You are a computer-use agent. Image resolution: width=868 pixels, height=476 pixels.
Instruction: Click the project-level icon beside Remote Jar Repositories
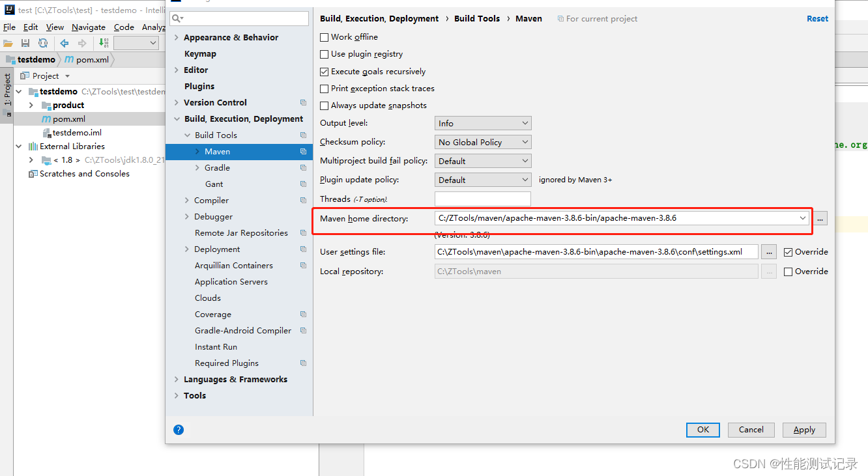click(303, 233)
